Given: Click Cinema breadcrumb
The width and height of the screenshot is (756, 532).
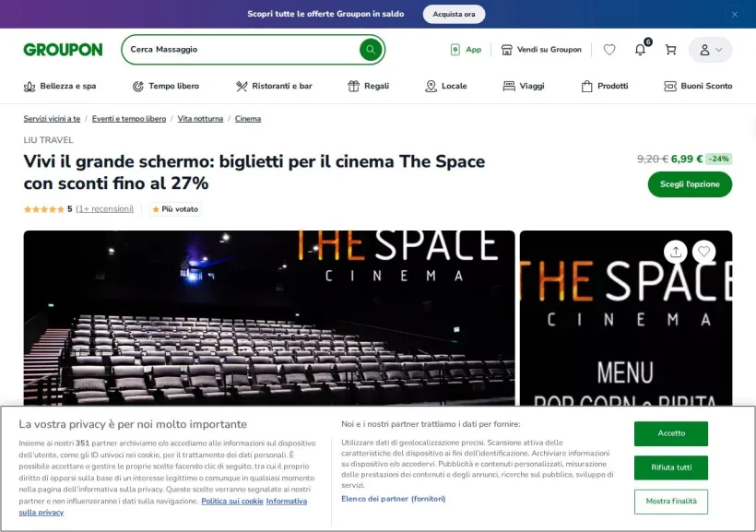Looking at the screenshot, I should point(248,119).
